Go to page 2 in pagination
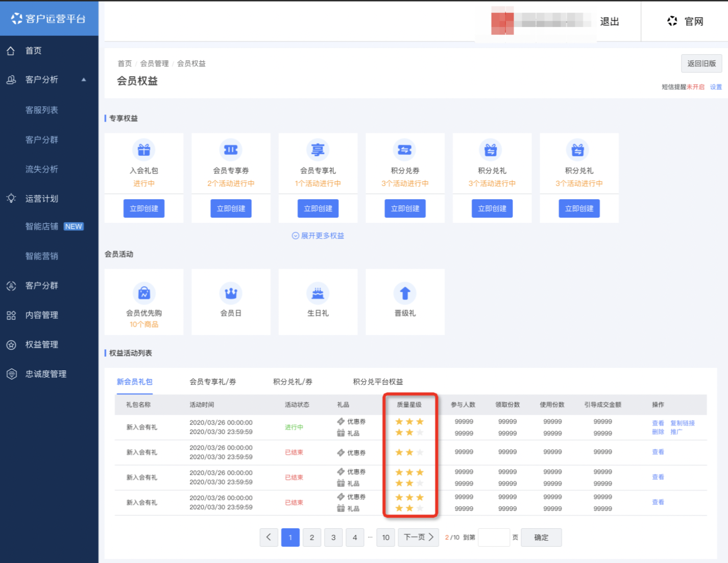 312,537
